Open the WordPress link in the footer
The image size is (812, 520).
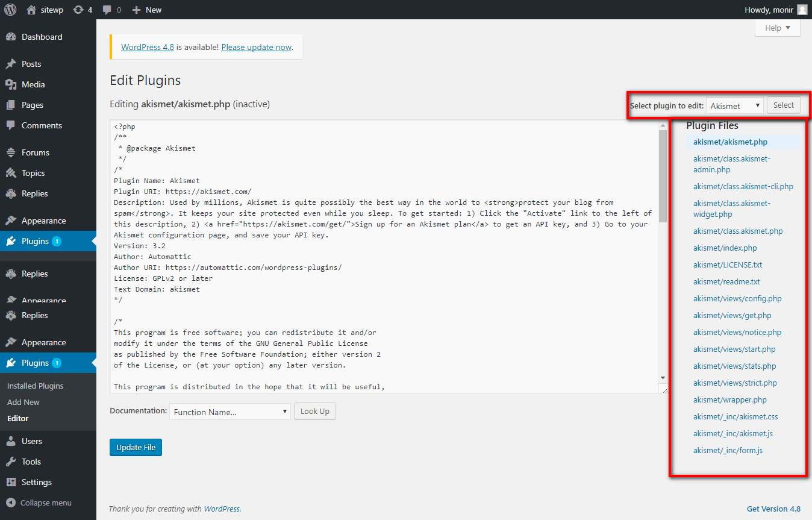tap(222, 509)
